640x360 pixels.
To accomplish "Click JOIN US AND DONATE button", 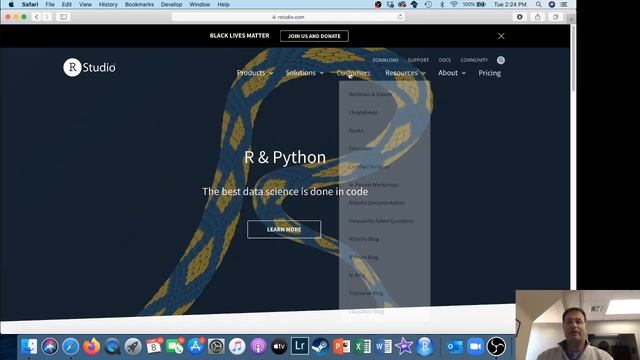I will click(314, 36).
